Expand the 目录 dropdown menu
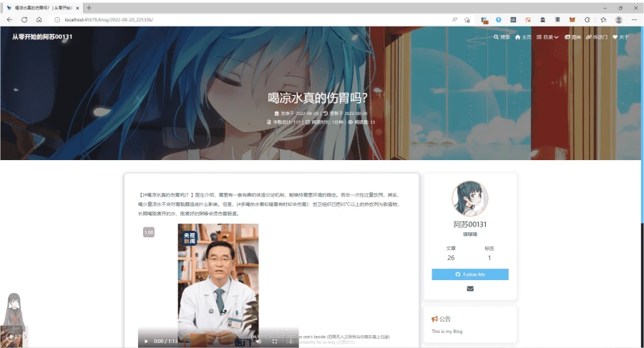644x348 pixels. pyautogui.click(x=547, y=37)
